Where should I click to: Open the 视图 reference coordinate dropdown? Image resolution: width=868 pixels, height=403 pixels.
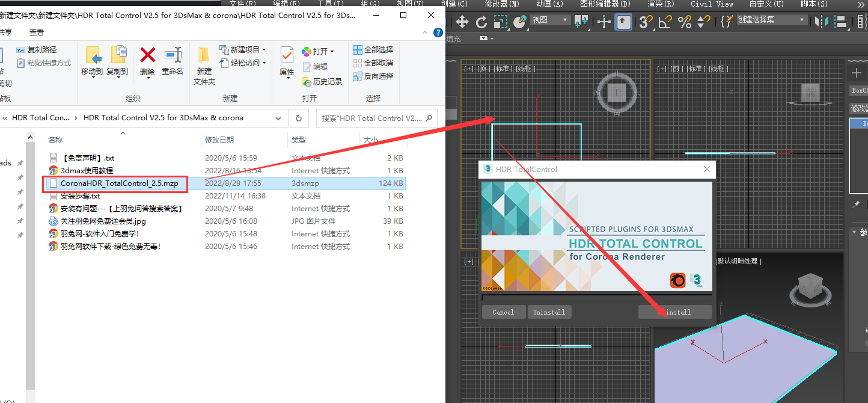(x=550, y=20)
